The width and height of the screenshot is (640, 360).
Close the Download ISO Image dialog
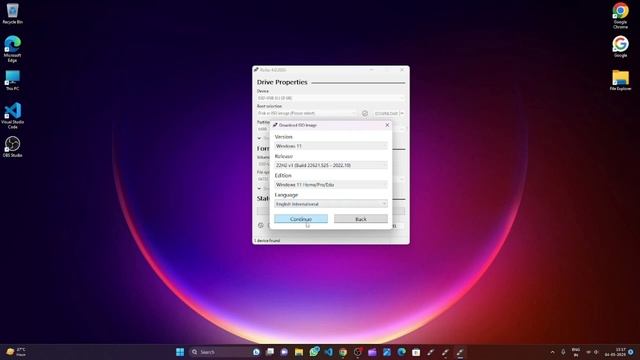tap(387, 125)
